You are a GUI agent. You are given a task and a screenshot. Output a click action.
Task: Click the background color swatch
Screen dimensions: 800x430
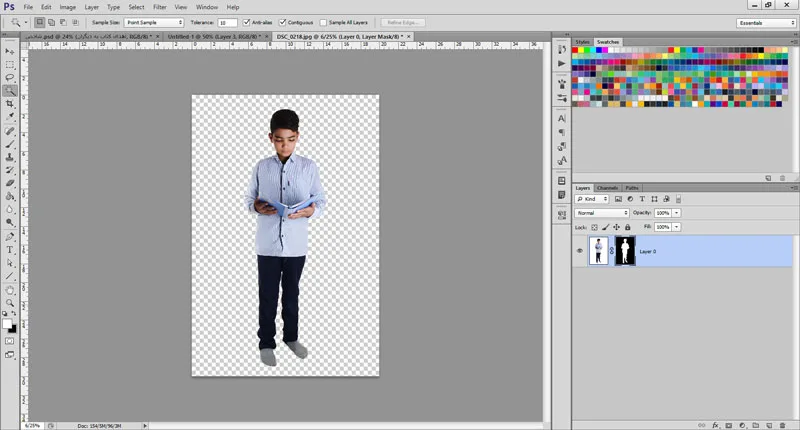[x=13, y=330]
